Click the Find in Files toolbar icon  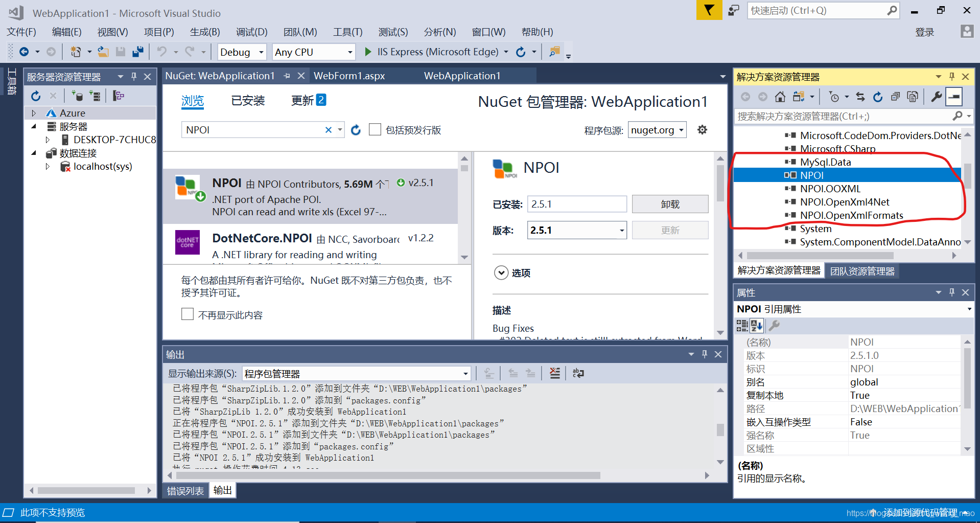coord(554,52)
